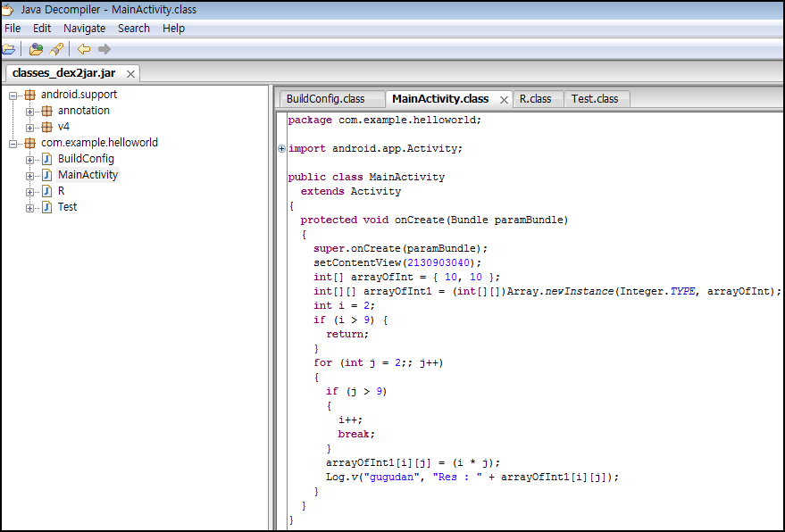This screenshot has height=532, width=785.
Task: Click the Open File toolbar icon
Action: [9, 49]
